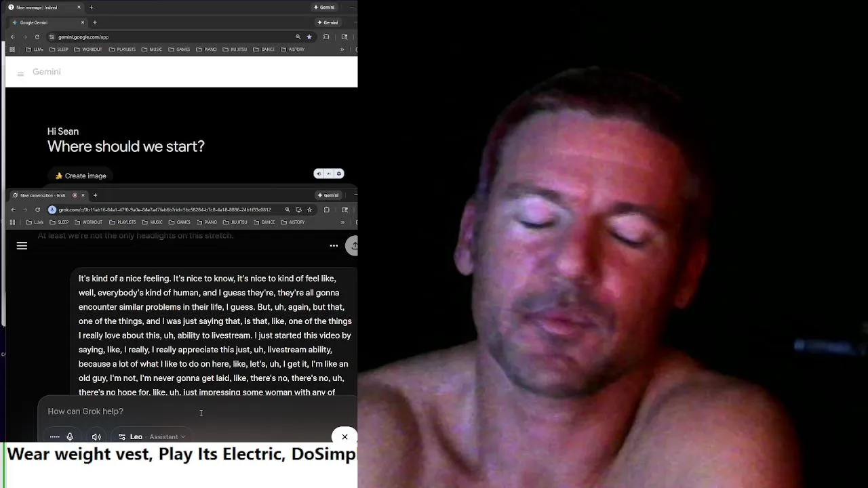Open Grok conversation three-dot options
The height and width of the screenshot is (488, 868).
[334, 245]
